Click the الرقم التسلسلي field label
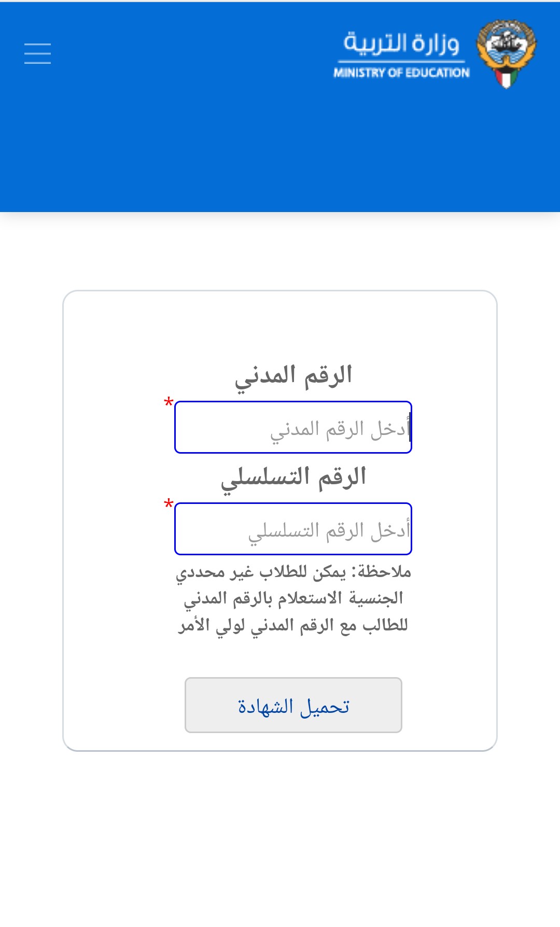The image size is (560, 927). [x=293, y=477]
